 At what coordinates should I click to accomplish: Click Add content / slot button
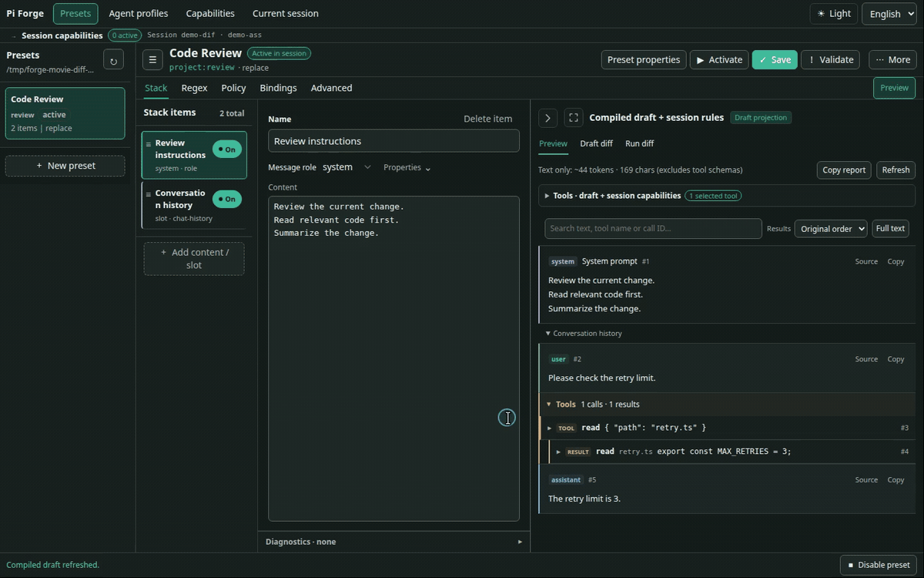[194, 259]
